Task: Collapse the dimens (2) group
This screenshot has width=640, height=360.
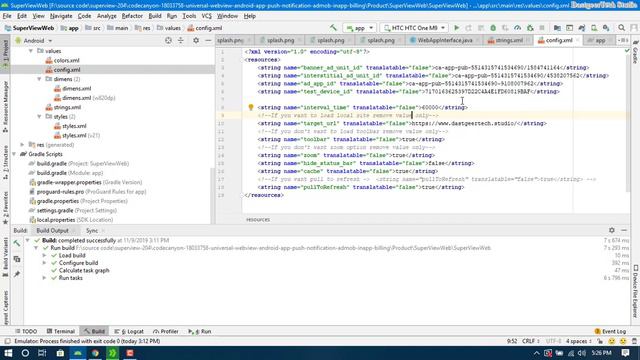Action: pyautogui.click(x=39, y=79)
